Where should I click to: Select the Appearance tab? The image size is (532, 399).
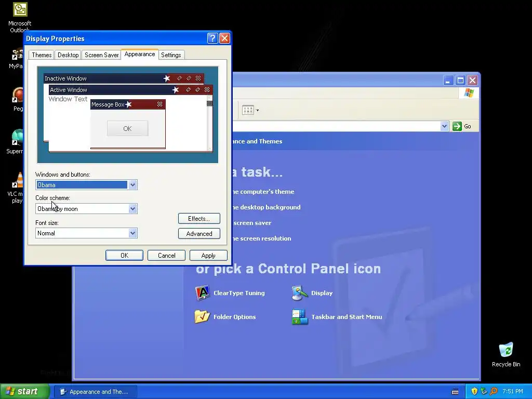click(139, 54)
